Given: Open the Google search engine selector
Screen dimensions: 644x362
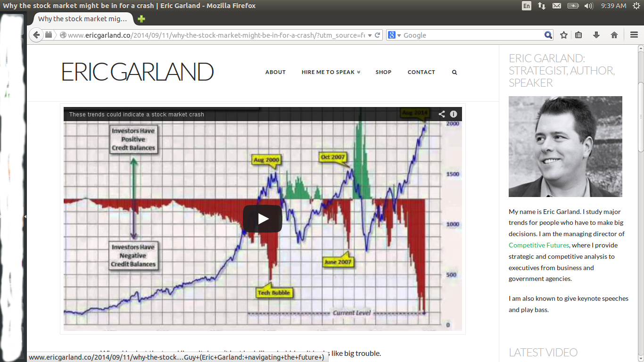Looking at the screenshot, I should (394, 35).
